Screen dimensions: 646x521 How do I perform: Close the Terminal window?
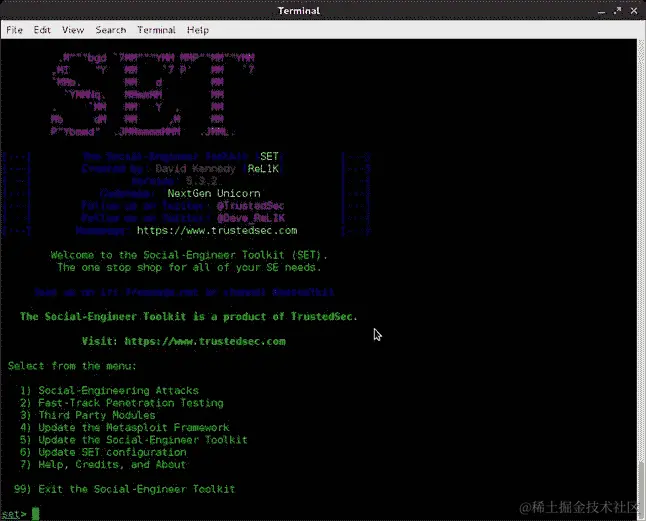(x=634, y=11)
